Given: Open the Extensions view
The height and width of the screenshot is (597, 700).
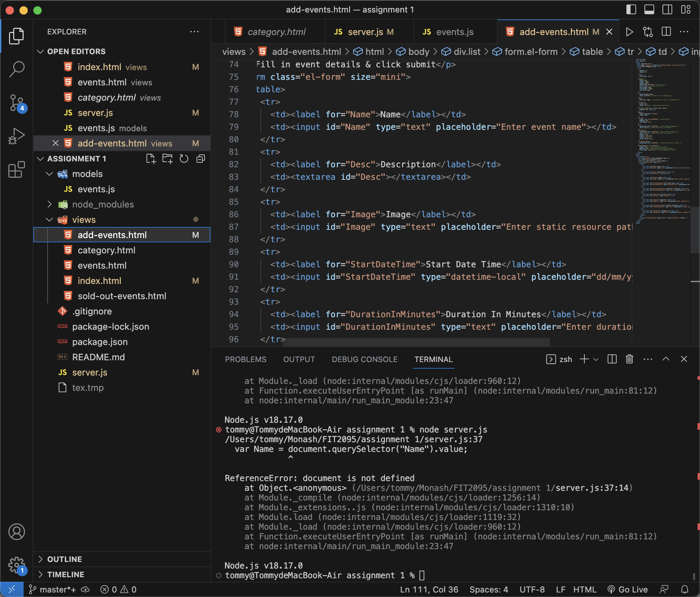Looking at the screenshot, I should point(16,169).
